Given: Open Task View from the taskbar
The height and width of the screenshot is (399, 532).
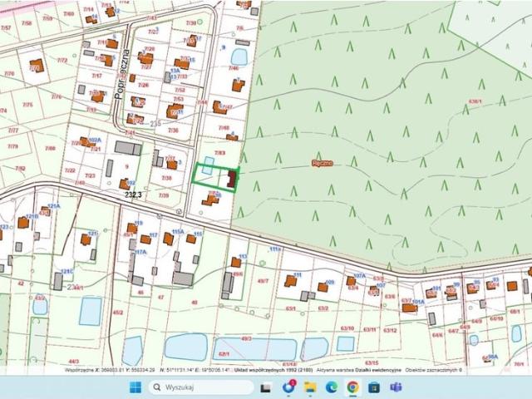Looking at the screenshot, I should (266, 387).
